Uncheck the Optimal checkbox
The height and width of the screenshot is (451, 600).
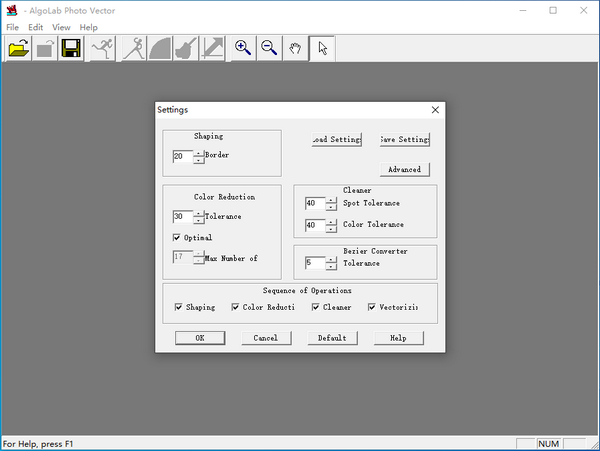click(x=177, y=238)
